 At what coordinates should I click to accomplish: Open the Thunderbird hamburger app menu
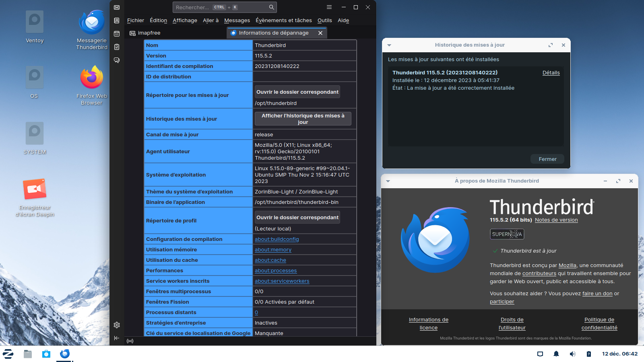pyautogui.click(x=329, y=7)
